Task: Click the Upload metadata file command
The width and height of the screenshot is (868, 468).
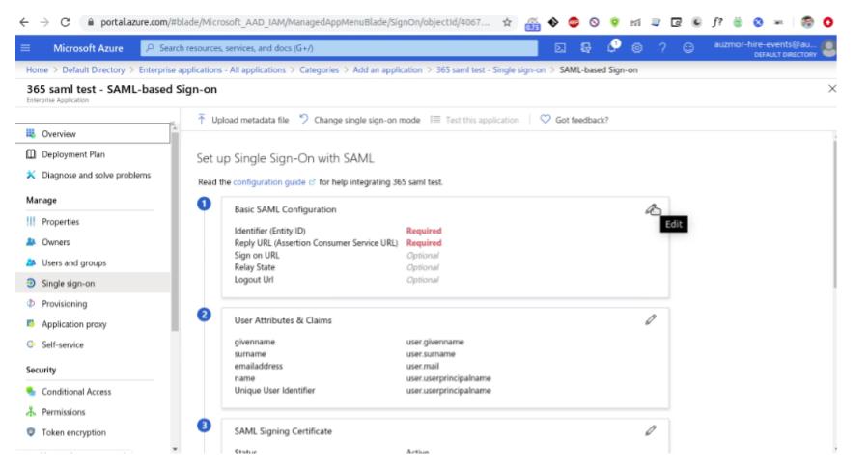Action: pos(242,120)
